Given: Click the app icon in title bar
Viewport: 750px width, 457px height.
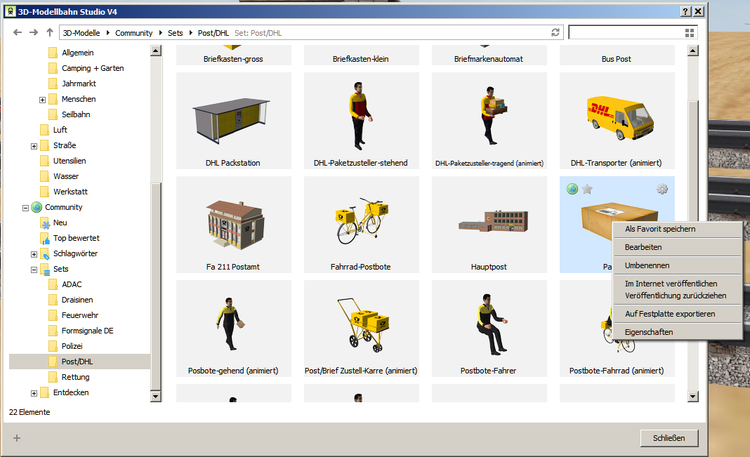Looking at the screenshot, I should [x=10, y=11].
